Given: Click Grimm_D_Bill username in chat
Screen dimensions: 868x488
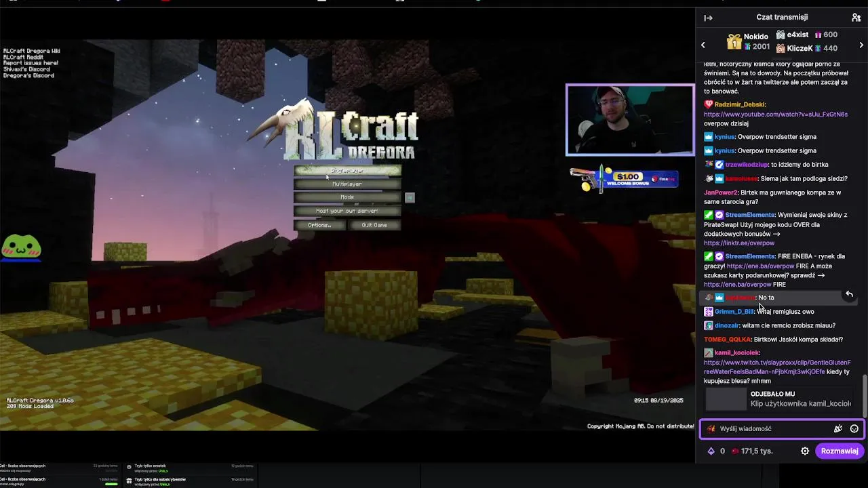Looking at the screenshot, I should coord(734,312).
